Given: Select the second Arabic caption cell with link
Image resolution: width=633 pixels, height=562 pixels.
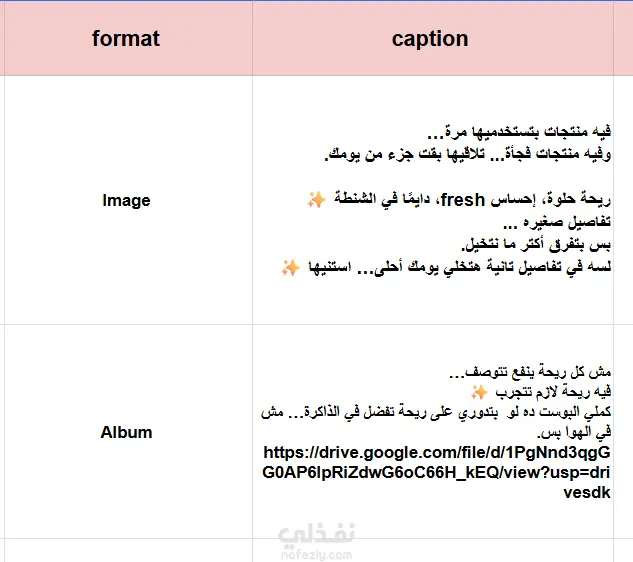Looking at the screenshot, I should [x=433, y=432].
